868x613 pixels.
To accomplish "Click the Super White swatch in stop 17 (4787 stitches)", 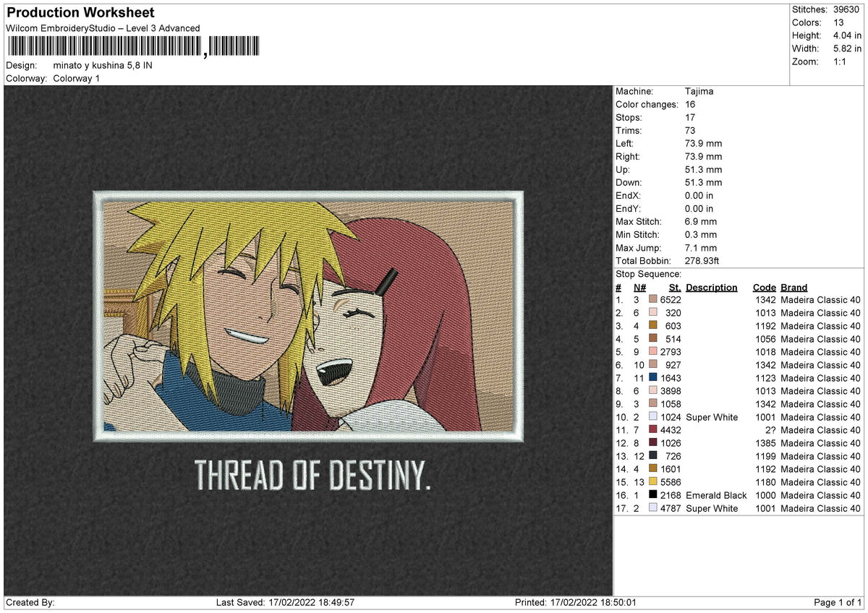I will click(x=653, y=507).
